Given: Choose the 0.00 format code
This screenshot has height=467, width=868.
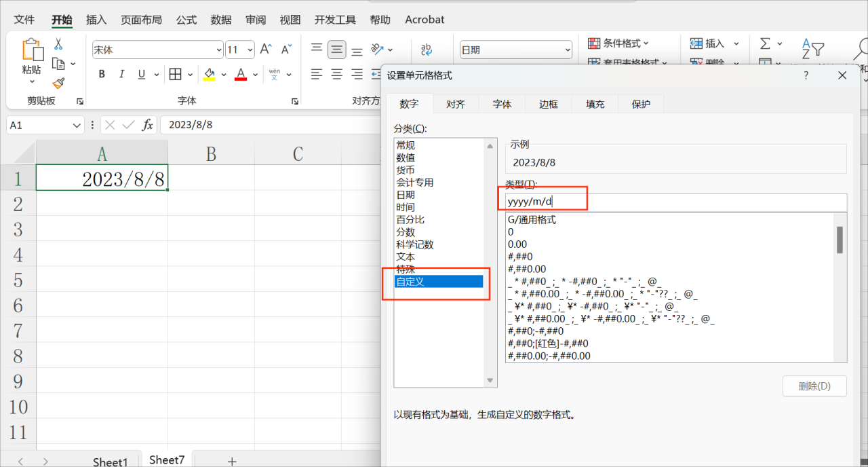Looking at the screenshot, I should [517, 244].
